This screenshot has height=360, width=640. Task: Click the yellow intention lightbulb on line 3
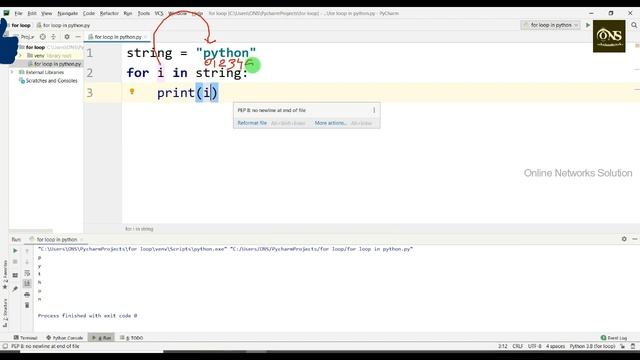[132, 92]
